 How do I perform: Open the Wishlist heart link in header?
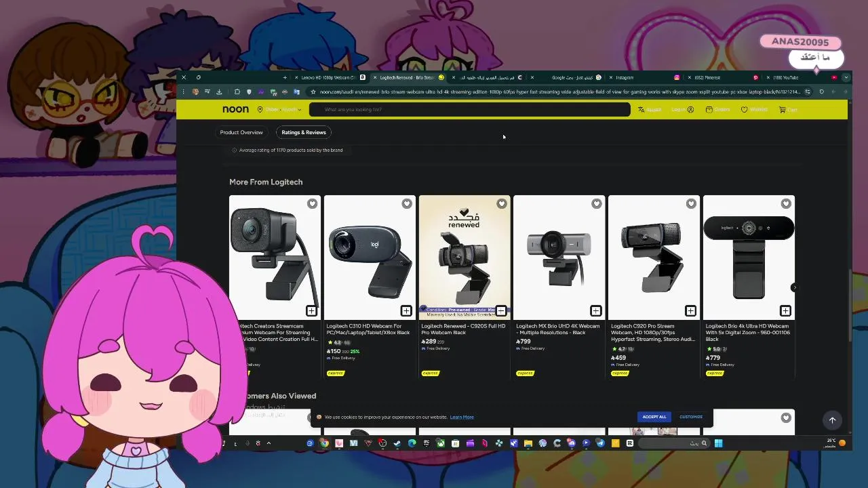[754, 110]
